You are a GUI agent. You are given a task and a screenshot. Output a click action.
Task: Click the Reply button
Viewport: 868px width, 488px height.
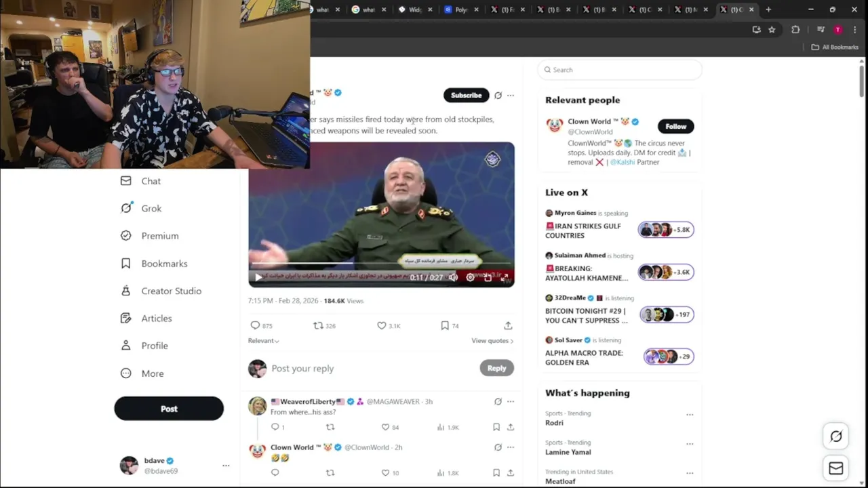pyautogui.click(x=496, y=368)
